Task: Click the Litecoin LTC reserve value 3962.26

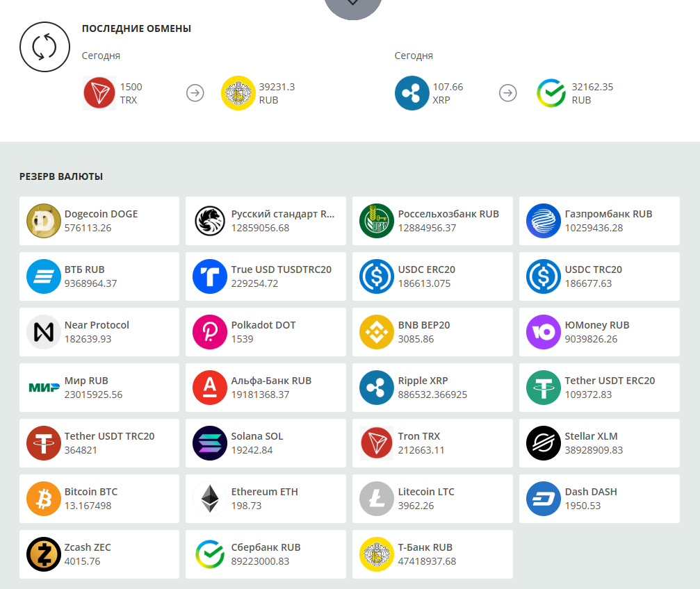Action: point(416,506)
